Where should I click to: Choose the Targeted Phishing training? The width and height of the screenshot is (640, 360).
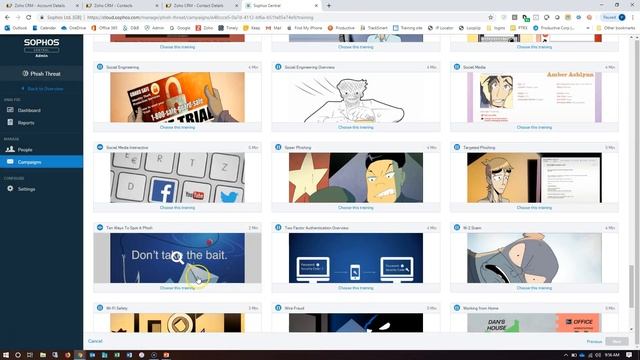click(534, 208)
